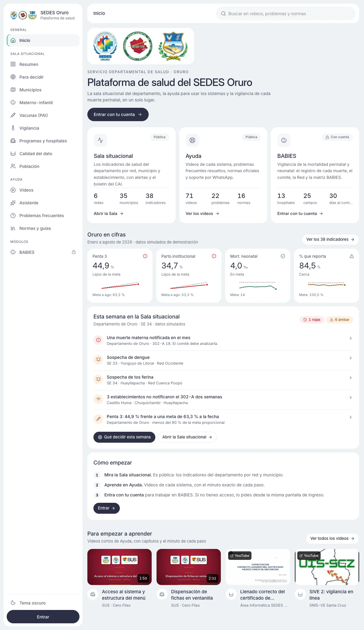Click the search magnifier icon

pyautogui.click(x=224, y=14)
